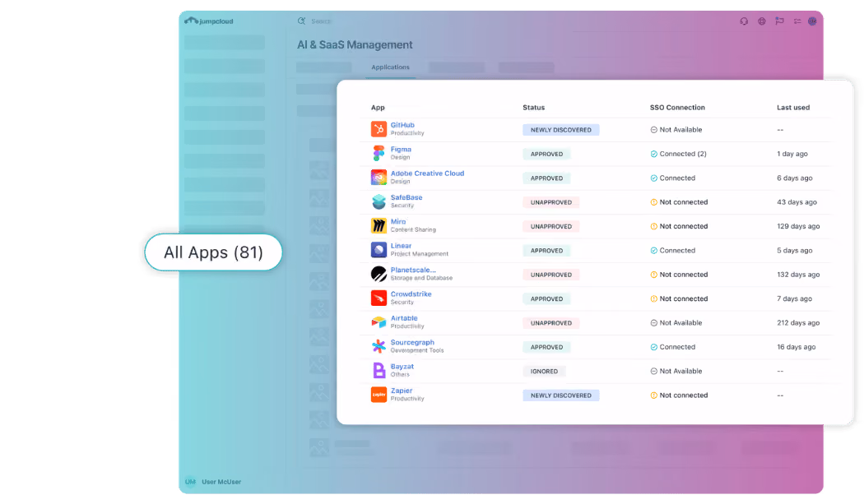Image resolution: width=864 pixels, height=504 pixels.
Task: Click the Bayzat app icon
Action: pos(379,371)
